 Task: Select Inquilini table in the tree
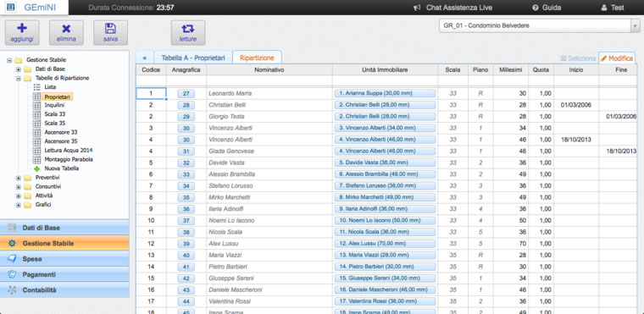54,105
